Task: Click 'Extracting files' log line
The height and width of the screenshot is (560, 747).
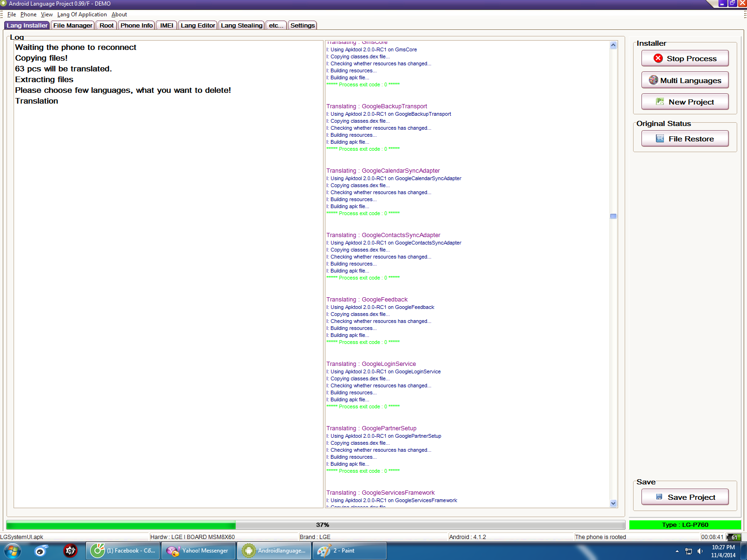Action: point(44,79)
